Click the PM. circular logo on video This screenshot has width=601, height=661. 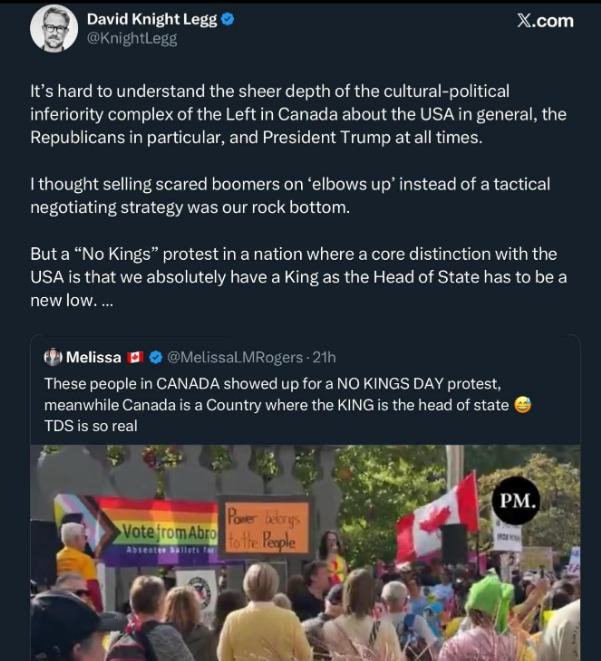pyautogui.click(x=516, y=501)
